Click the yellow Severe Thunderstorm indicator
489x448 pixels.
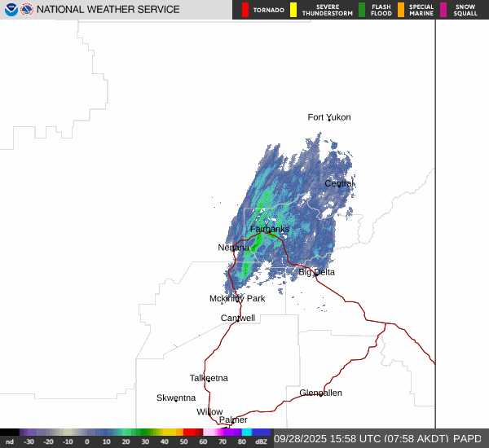(293, 10)
